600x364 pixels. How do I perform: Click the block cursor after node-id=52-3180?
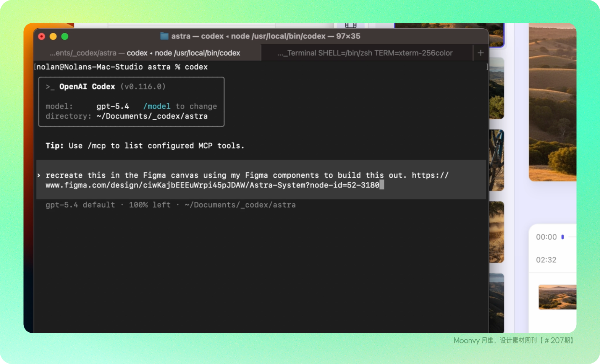pos(382,185)
